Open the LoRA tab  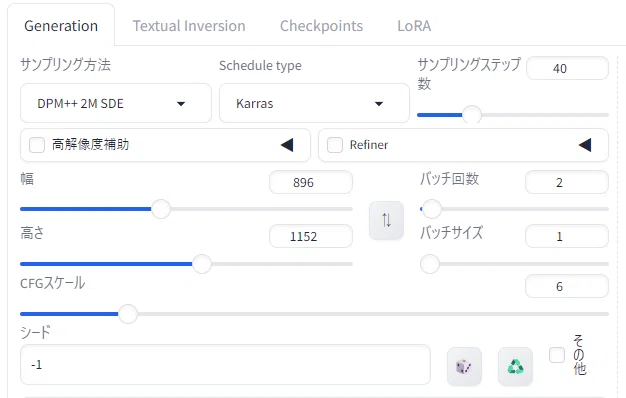tap(414, 26)
